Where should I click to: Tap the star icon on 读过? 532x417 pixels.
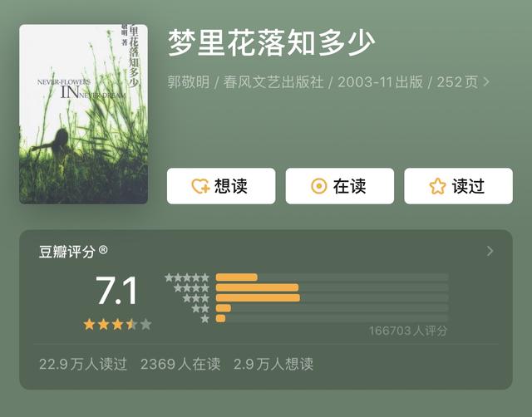(437, 186)
